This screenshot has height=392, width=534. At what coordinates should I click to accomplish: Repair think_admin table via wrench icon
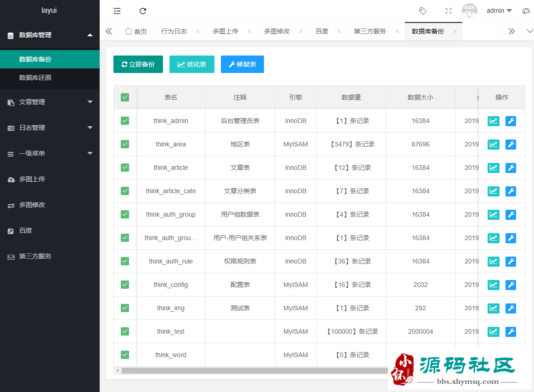point(511,121)
